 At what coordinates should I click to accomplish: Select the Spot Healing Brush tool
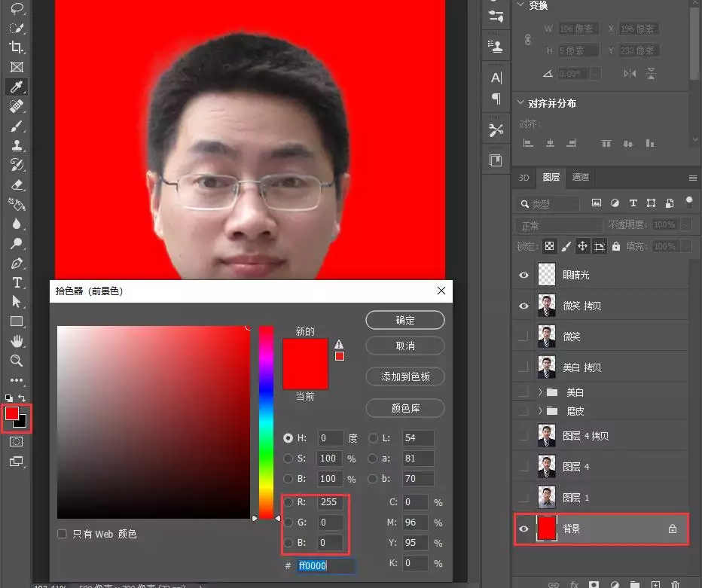click(17, 106)
